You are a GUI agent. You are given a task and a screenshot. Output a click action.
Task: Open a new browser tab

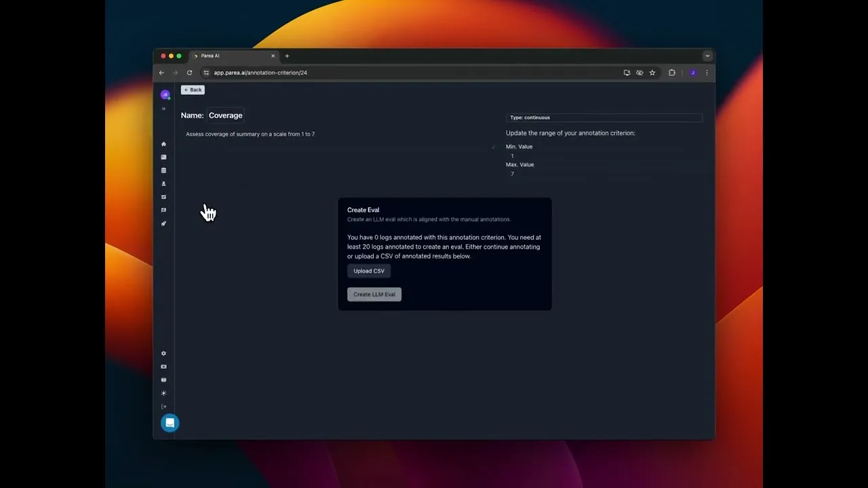tap(287, 56)
